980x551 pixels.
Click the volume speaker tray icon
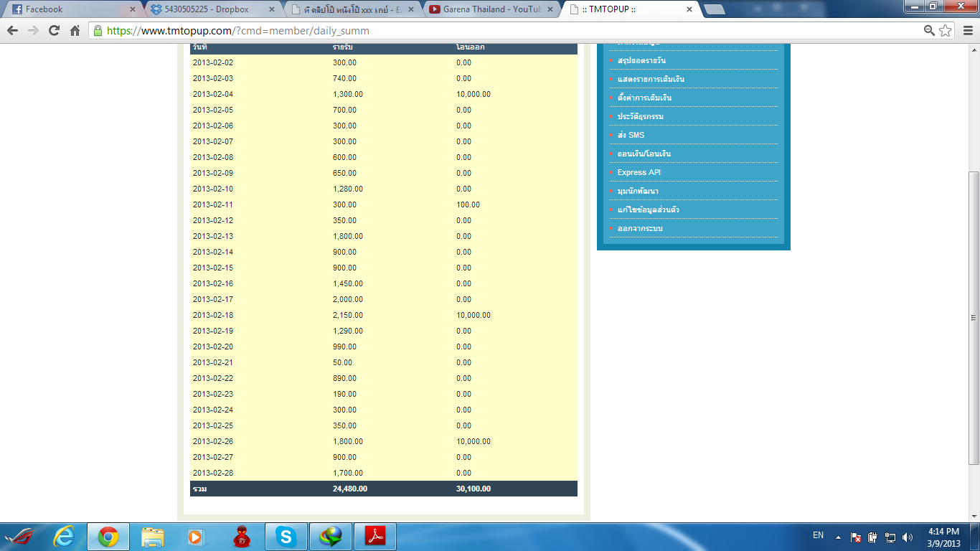point(908,537)
